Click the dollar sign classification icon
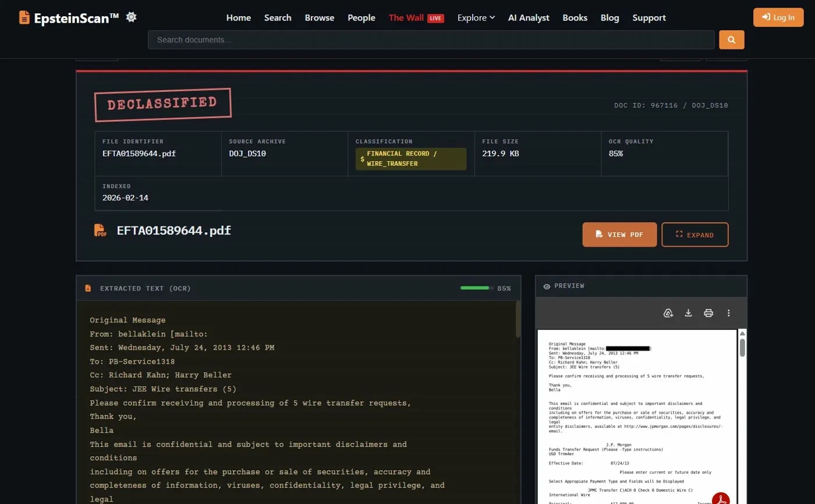 (363, 159)
